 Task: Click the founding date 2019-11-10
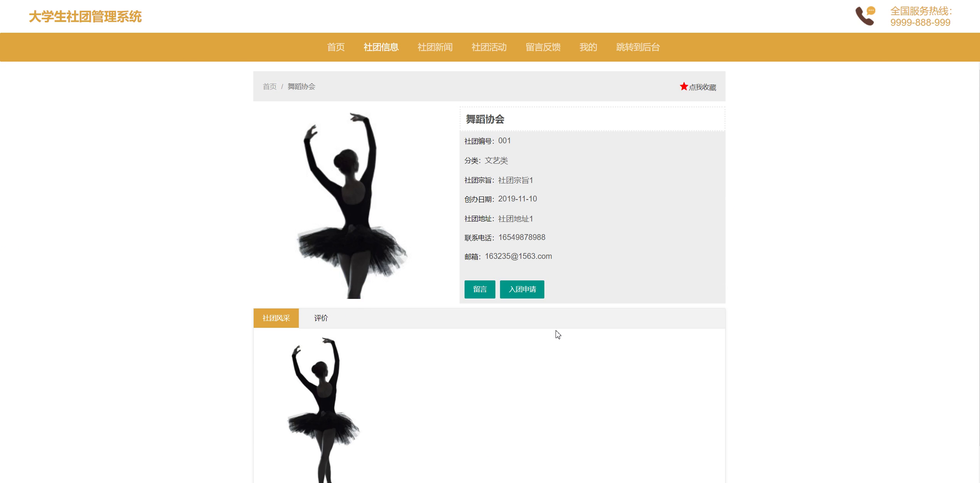(517, 199)
